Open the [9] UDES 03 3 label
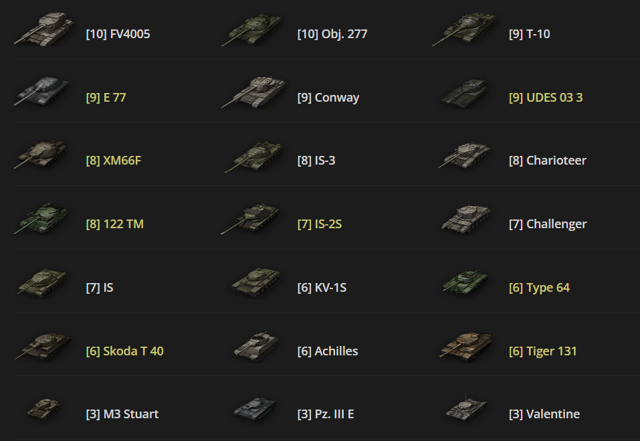 click(546, 98)
